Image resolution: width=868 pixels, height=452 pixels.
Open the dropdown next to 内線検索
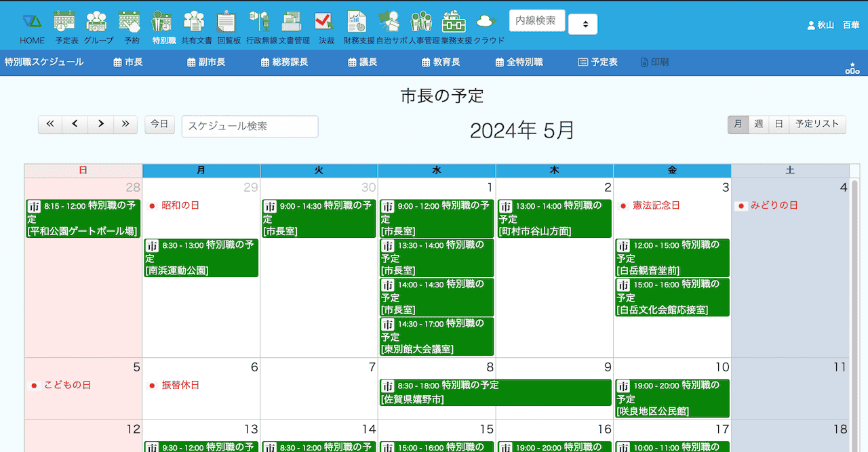click(x=583, y=24)
